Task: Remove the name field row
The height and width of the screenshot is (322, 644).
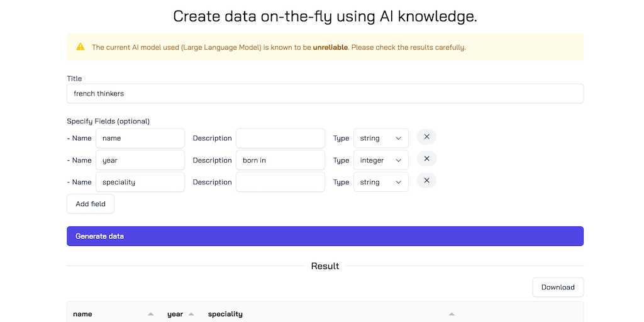Action: 426,137
